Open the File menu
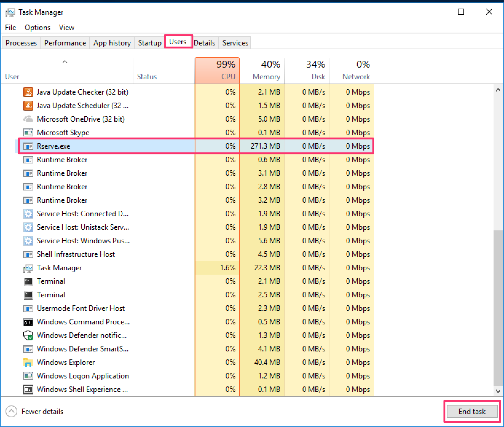504x427 pixels. 10,28
